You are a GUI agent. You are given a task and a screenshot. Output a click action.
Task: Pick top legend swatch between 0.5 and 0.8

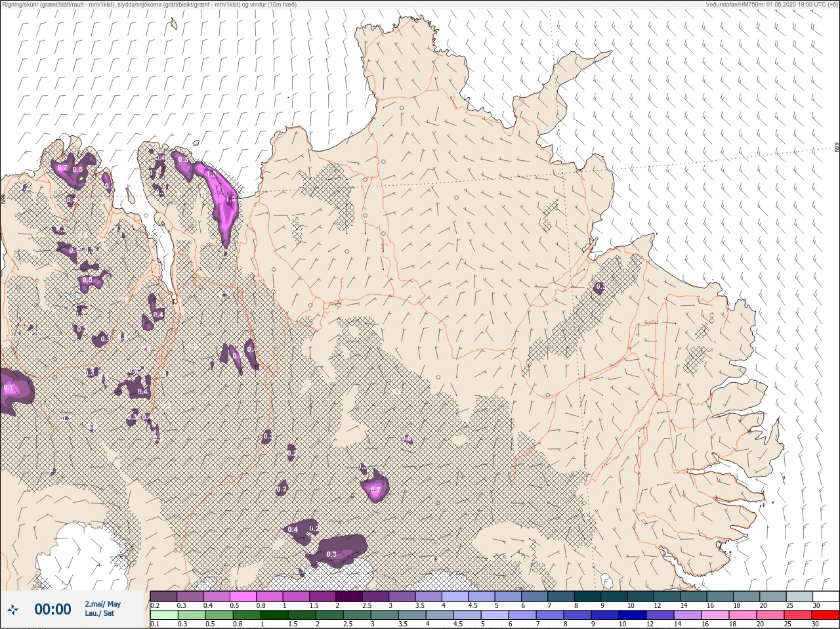click(243, 596)
